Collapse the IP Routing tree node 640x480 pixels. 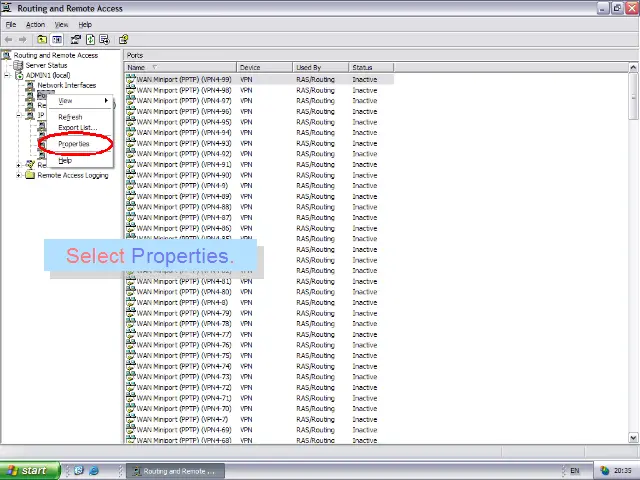(x=19, y=116)
